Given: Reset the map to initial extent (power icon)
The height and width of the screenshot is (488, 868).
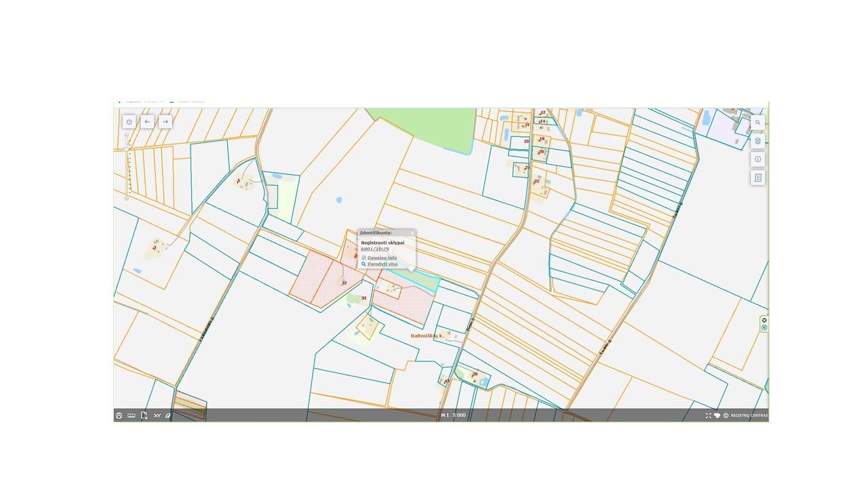Looking at the screenshot, I should point(129,121).
